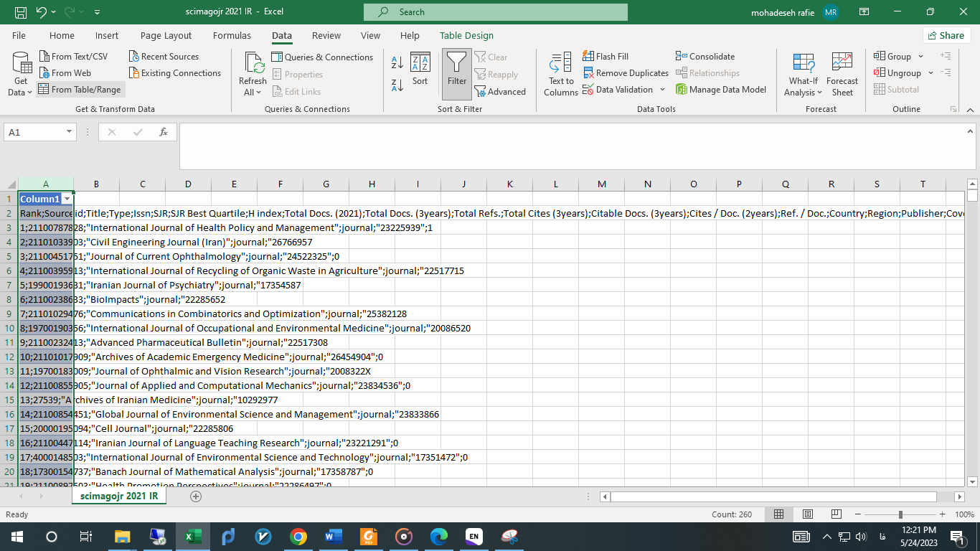Click Remove Duplicates
980x551 pixels.
(x=625, y=73)
